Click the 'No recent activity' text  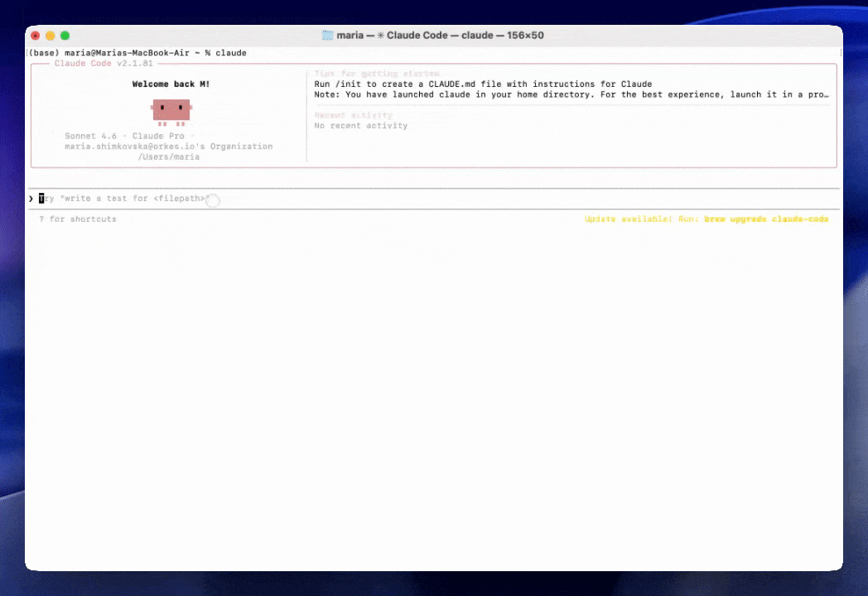pyautogui.click(x=360, y=126)
